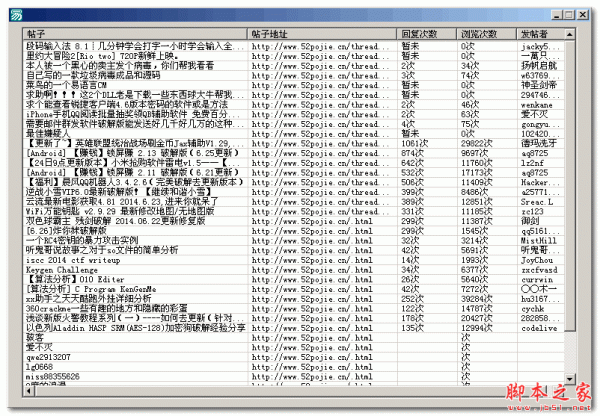The width and height of the screenshot is (600, 416).
Task: Select the row 360crackme一些有趣的地方
Action: pos(293,309)
